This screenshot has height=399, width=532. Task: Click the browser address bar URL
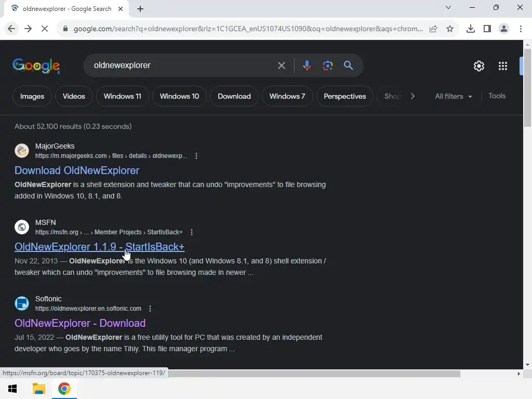[x=248, y=29]
